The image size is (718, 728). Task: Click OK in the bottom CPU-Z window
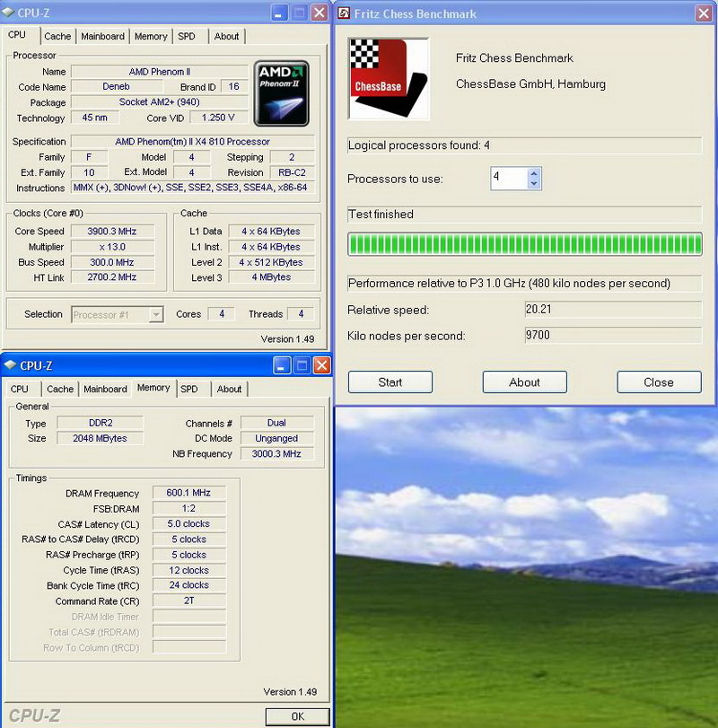click(297, 716)
